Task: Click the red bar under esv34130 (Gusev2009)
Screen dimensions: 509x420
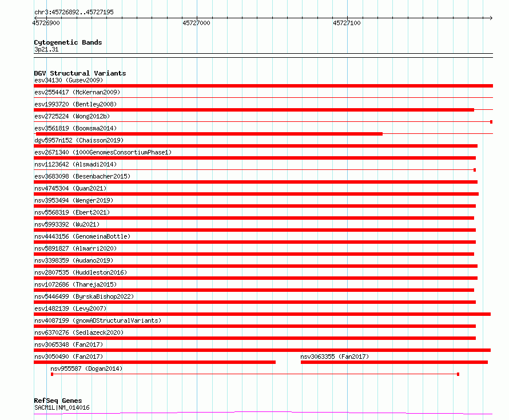Action: [263, 86]
